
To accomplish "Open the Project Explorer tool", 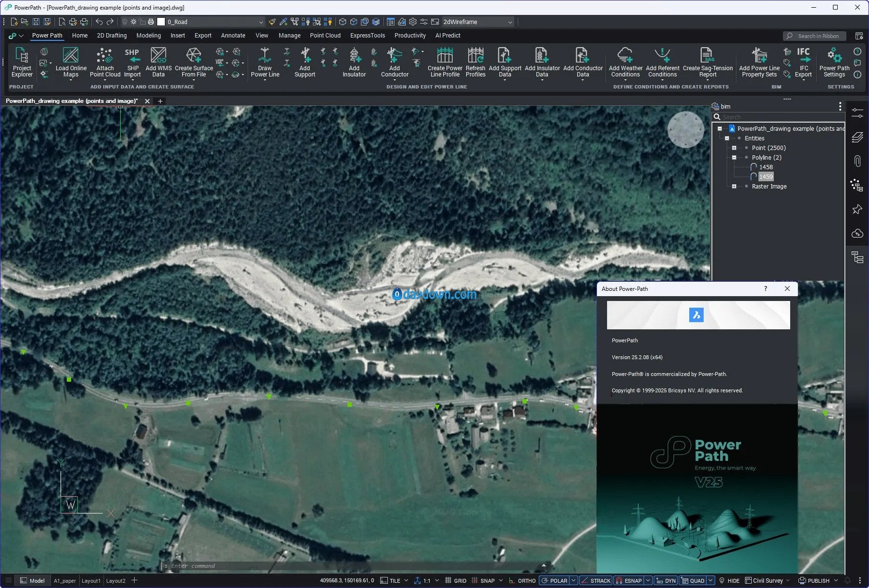I will coord(22,62).
